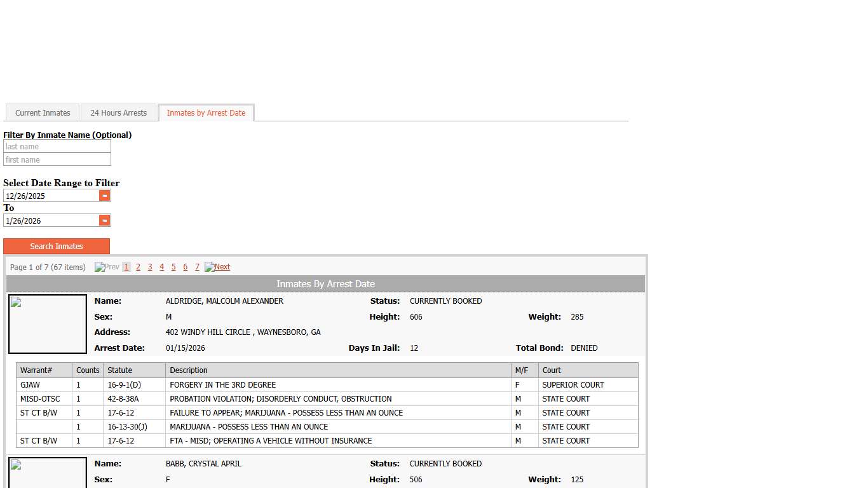Focus the first name filter field
Image resolution: width=868 pixels, height=488 pixels.
pyautogui.click(x=57, y=160)
